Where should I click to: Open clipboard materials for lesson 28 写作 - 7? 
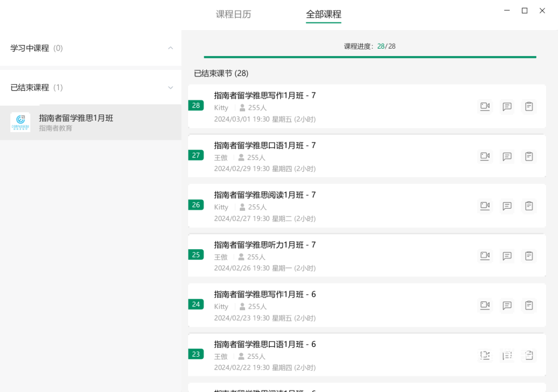point(529,106)
